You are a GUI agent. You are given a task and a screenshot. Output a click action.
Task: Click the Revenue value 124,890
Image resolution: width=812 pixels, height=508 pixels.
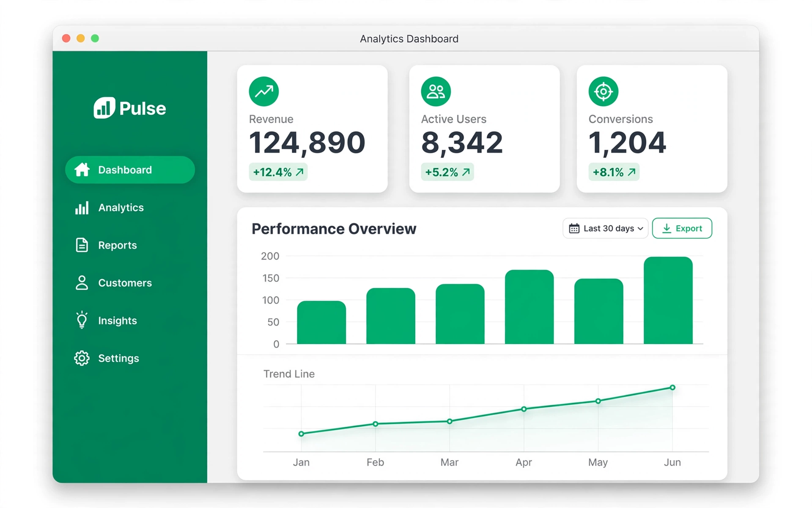307,143
